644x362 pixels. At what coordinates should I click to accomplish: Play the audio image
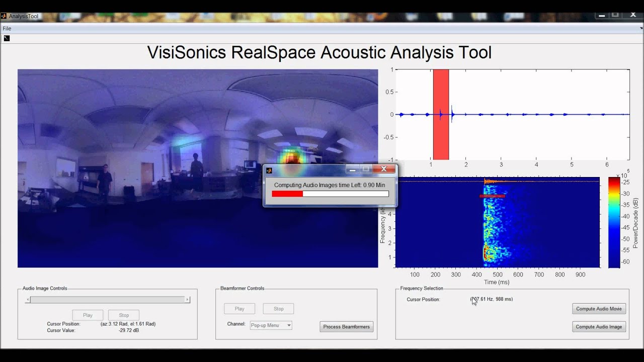88,315
